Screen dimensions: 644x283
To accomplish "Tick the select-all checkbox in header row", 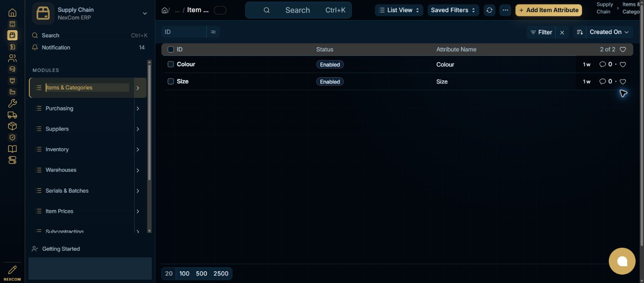I will click(x=171, y=50).
